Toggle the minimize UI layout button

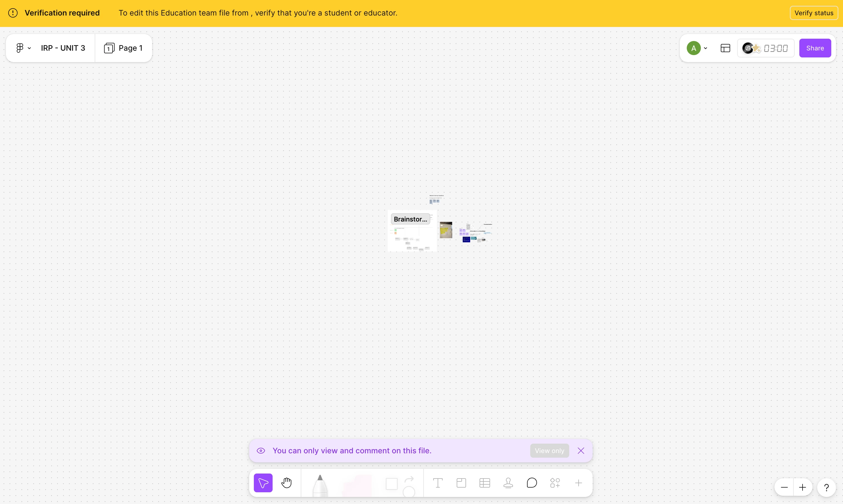click(725, 48)
